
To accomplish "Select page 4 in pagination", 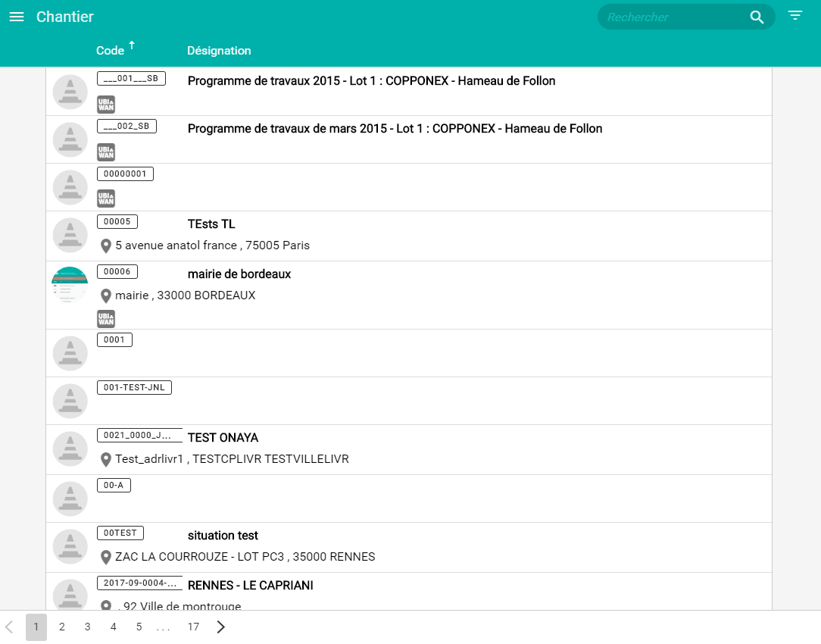I will tap(113, 627).
